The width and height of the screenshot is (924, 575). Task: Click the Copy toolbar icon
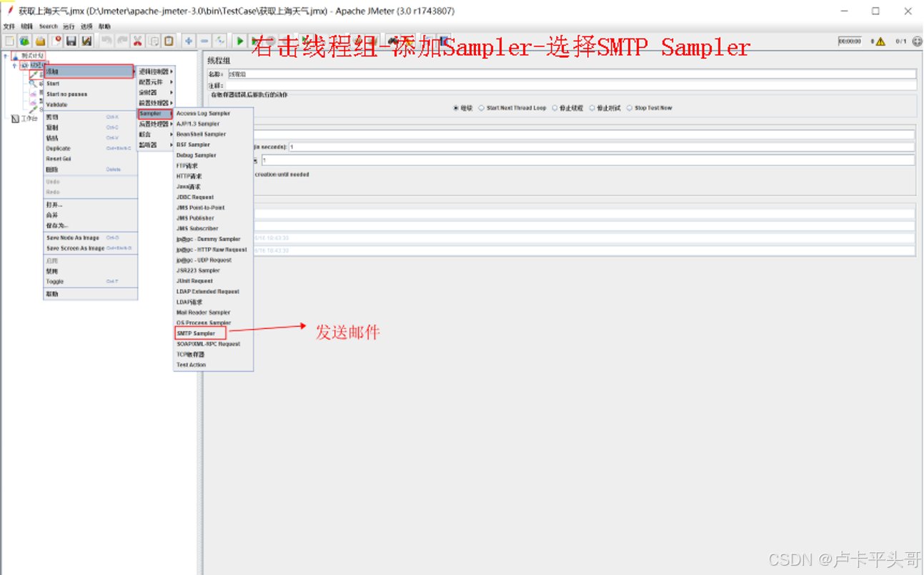click(x=154, y=41)
